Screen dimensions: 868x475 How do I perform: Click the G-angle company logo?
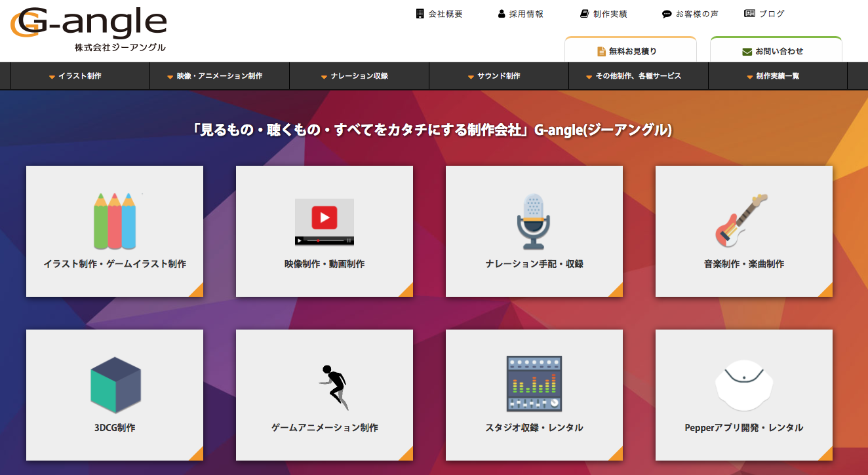point(89,29)
